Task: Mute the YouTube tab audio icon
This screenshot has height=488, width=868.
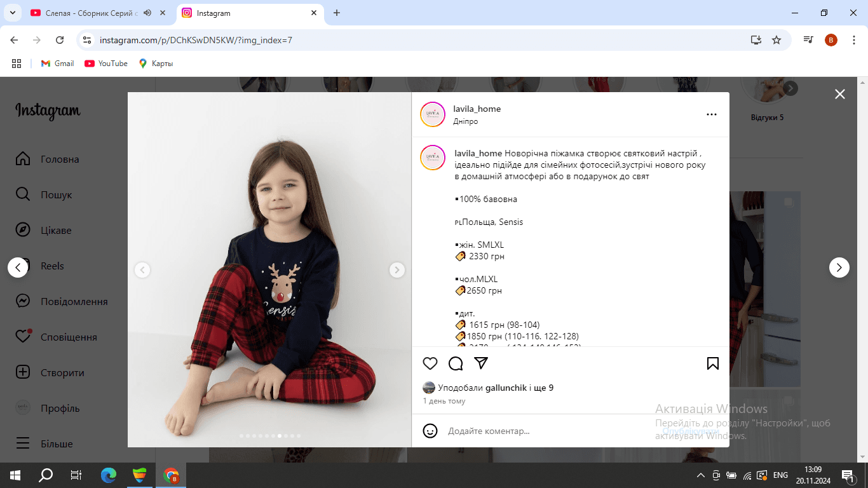Action: coord(147,13)
